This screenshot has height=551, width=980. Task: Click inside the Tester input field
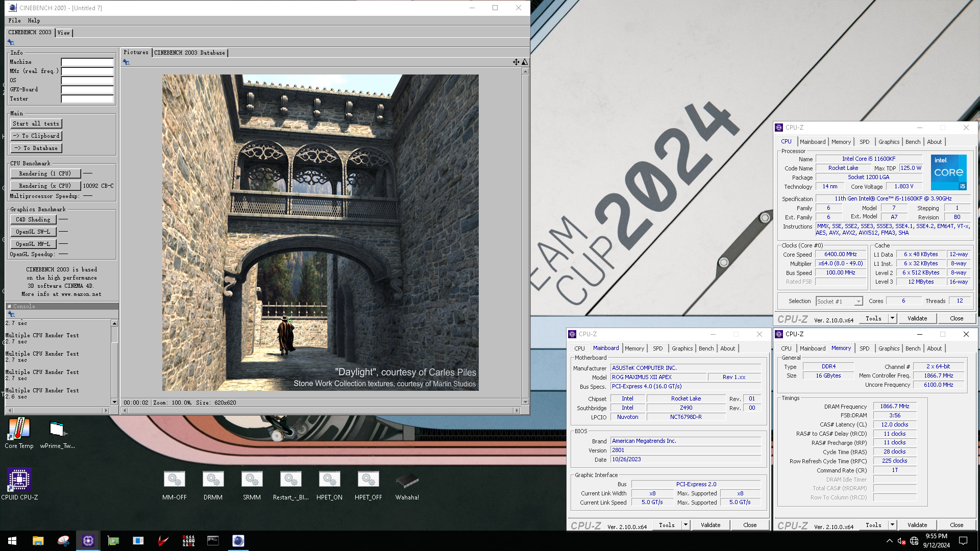pyautogui.click(x=87, y=99)
